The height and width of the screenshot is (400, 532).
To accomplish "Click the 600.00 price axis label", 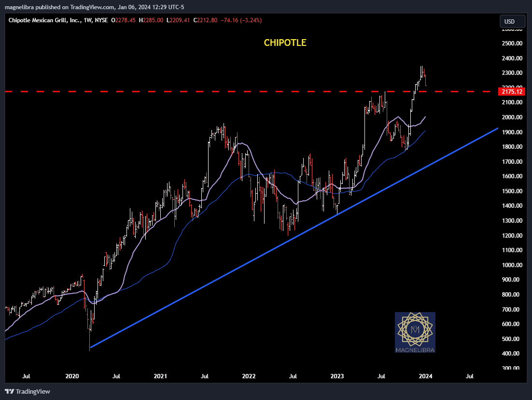I will (x=511, y=324).
